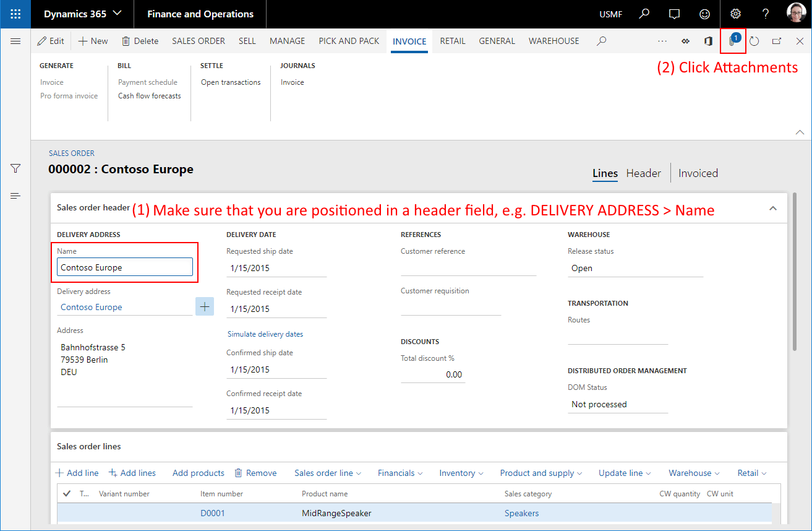The height and width of the screenshot is (531, 812).
Task: Open the settings gear icon
Action: coord(735,14)
